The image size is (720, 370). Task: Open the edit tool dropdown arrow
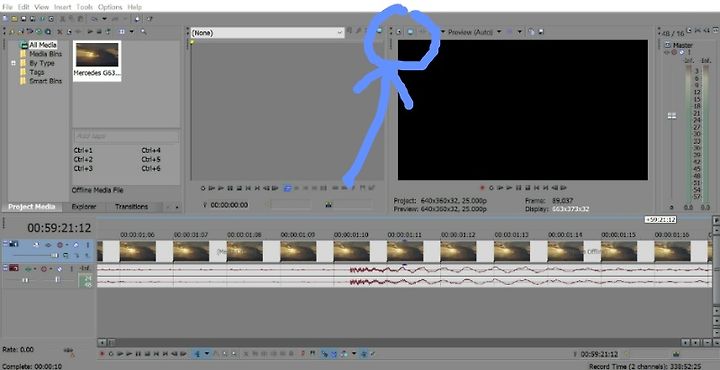[207, 353]
